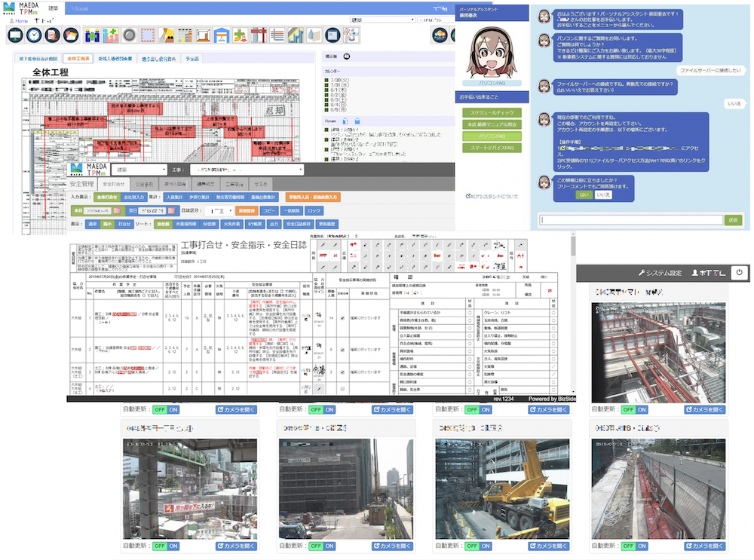Open the 工事 project selection dropdown
754x560 pixels.
(247, 170)
